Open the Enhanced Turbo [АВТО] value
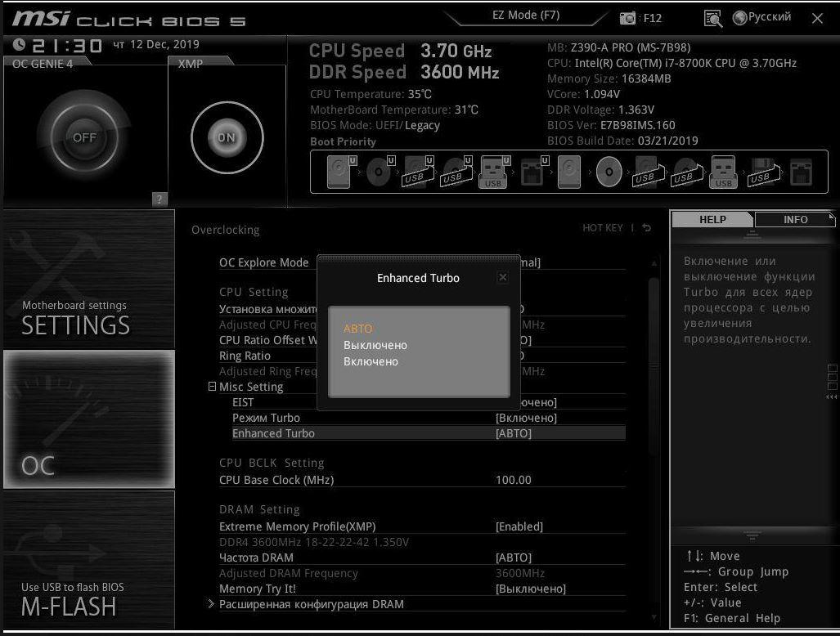Screen dimensions: 840x636 (x=513, y=433)
